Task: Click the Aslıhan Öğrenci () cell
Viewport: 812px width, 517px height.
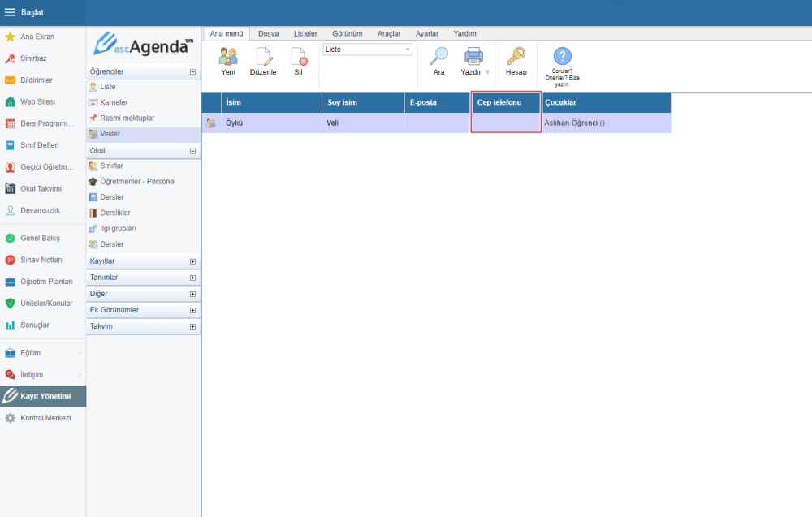Action: point(607,123)
